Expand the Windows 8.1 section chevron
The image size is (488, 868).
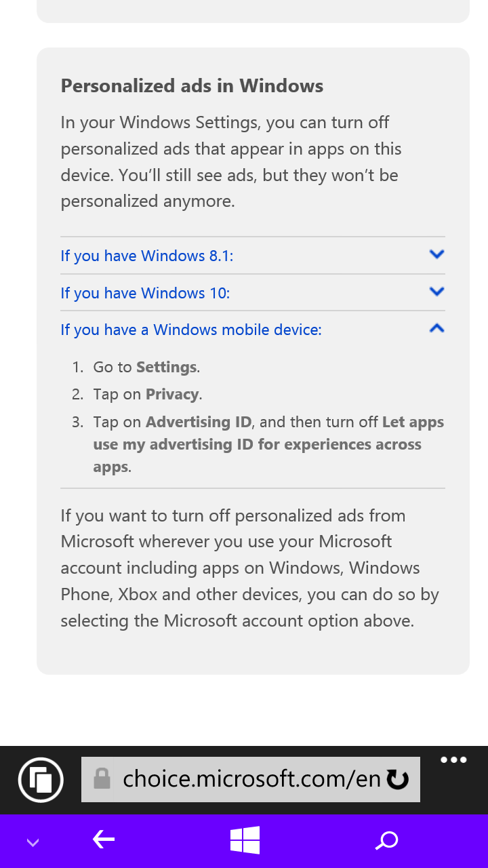click(x=436, y=254)
